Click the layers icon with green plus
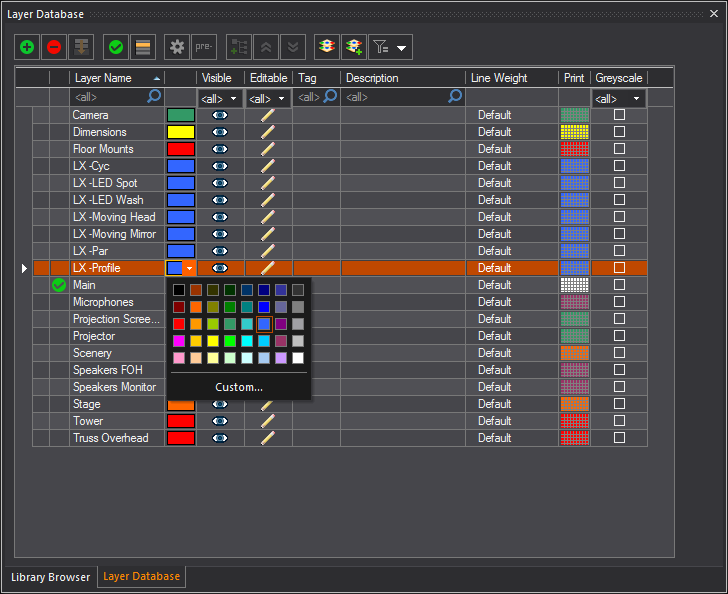 pyautogui.click(x=352, y=46)
